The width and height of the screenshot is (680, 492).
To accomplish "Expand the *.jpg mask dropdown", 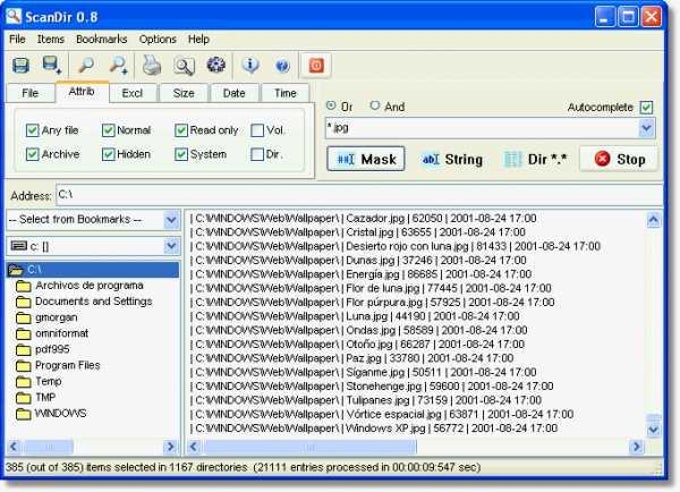I will pos(647,128).
